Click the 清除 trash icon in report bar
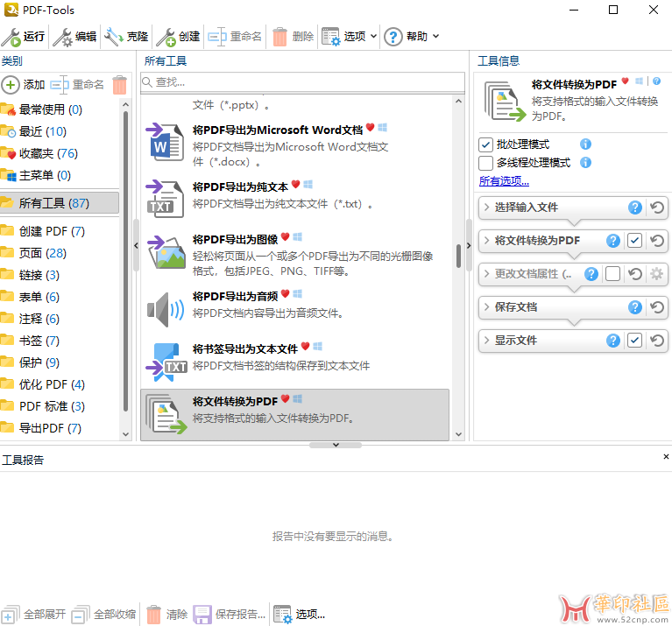The image size is (672, 626). tap(153, 615)
